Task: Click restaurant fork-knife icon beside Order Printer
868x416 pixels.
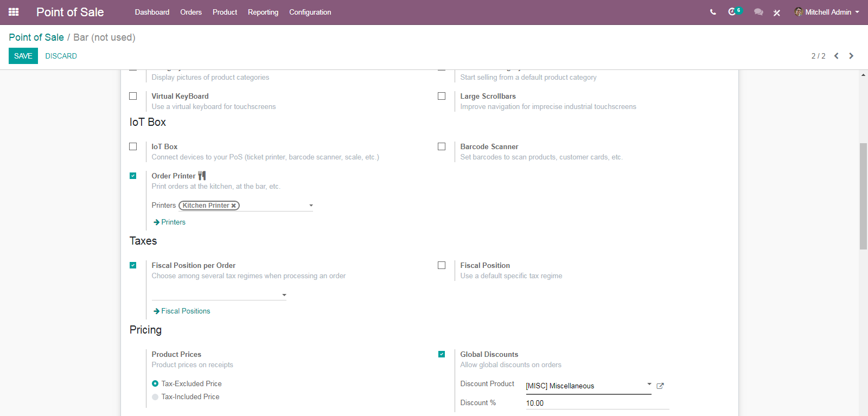Action: [x=202, y=176]
